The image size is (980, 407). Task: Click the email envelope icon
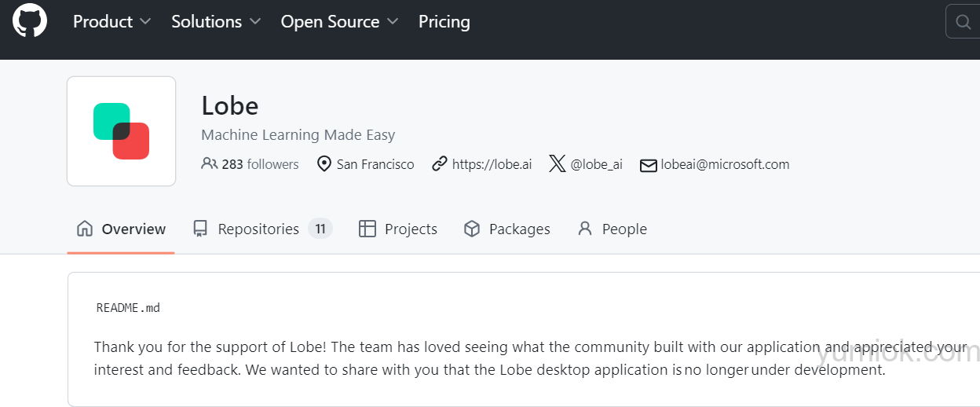[x=648, y=165]
